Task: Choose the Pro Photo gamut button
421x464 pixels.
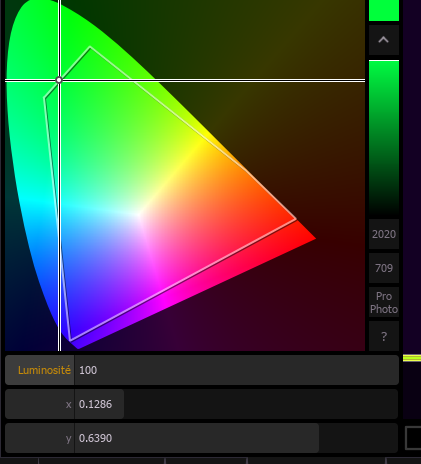Action: 384,302
